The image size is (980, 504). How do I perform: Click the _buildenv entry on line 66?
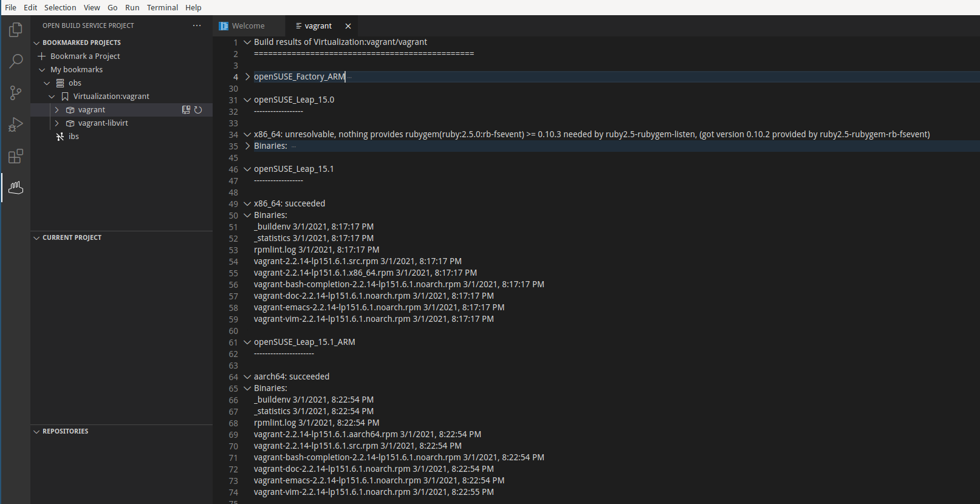[x=314, y=400]
